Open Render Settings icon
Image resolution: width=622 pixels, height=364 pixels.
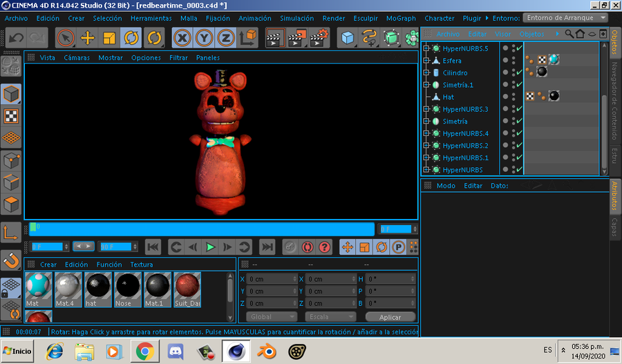[x=319, y=38]
